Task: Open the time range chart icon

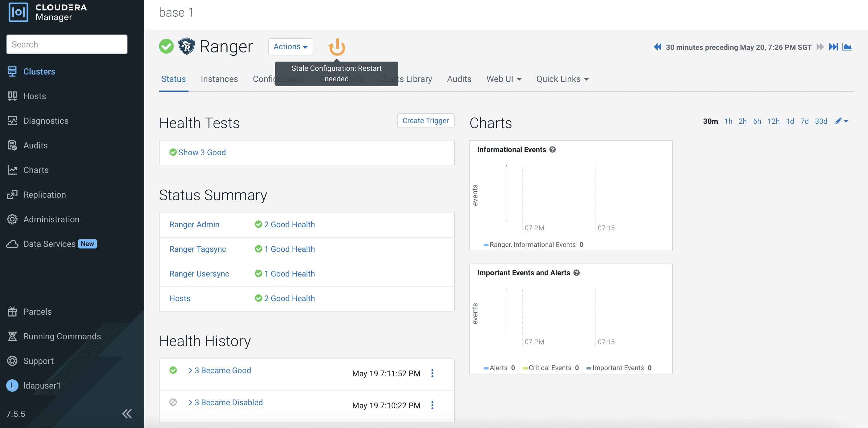Action: pos(847,47)
